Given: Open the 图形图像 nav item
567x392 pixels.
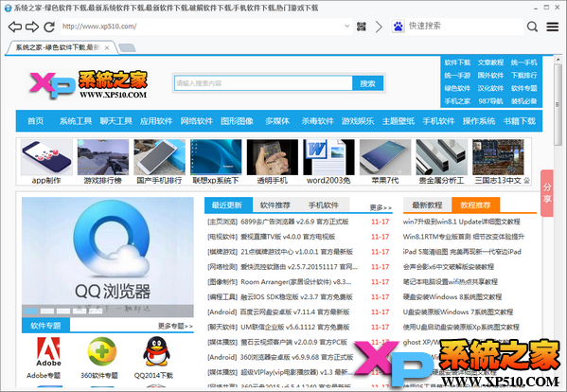Looking at the screenshot, I should tap(238, 121).
